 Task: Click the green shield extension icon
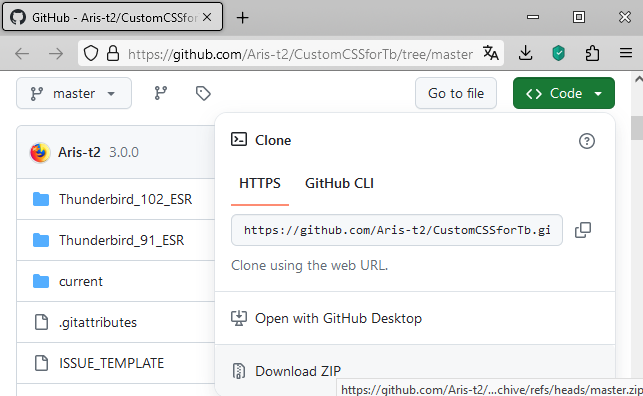559,53
